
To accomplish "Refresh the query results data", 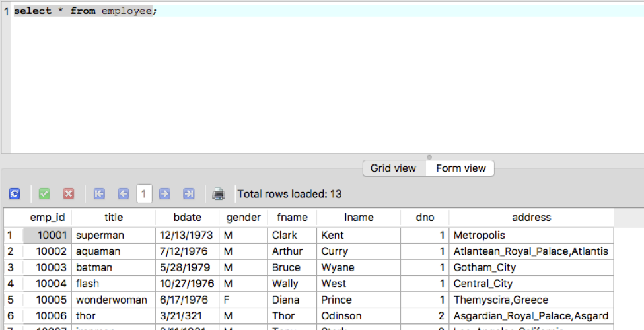I will pyautogui.click(x=15, y=194).
